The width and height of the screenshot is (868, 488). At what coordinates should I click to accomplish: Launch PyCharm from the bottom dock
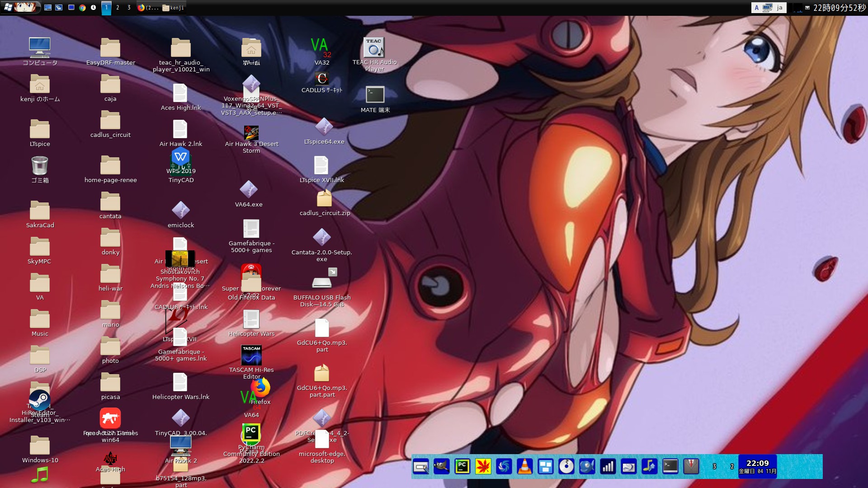point(462,466)
